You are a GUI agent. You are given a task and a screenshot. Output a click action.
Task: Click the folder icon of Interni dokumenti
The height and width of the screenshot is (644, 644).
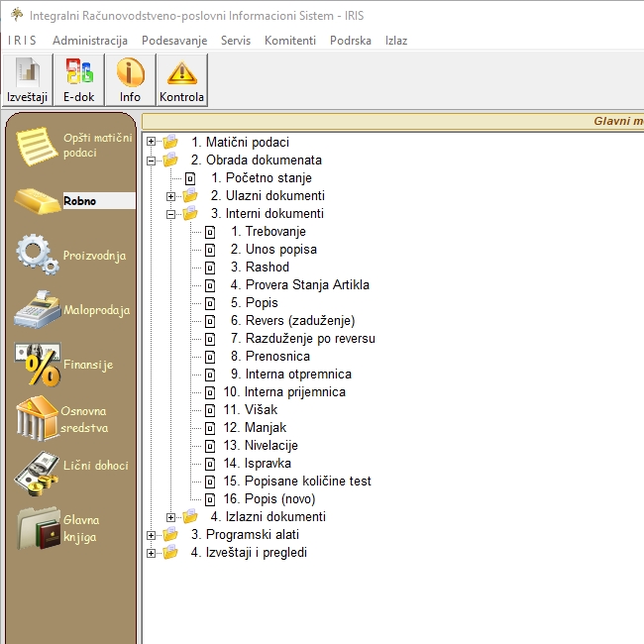[190, 213]
